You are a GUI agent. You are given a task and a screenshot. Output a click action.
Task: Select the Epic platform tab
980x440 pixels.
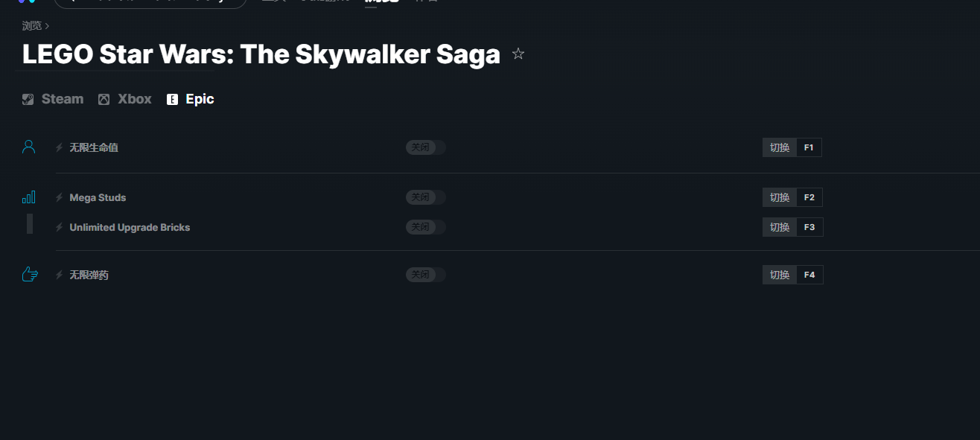click(x=190, y=99)
